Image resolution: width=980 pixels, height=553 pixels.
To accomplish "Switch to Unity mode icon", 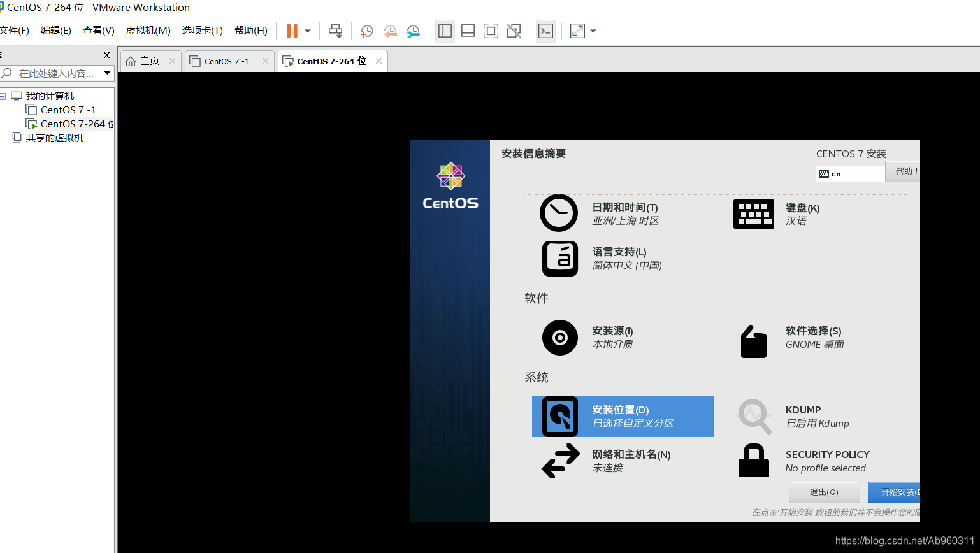I will tap(514, 31).
